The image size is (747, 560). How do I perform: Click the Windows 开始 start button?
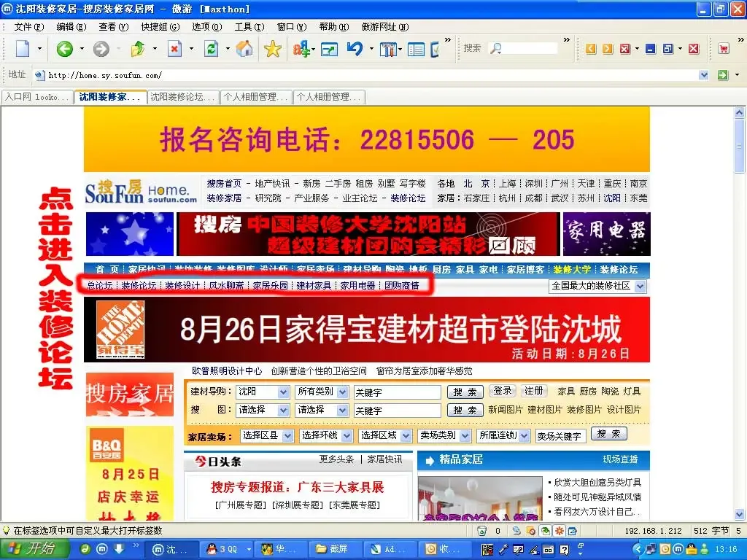click(x=34, y=549)
